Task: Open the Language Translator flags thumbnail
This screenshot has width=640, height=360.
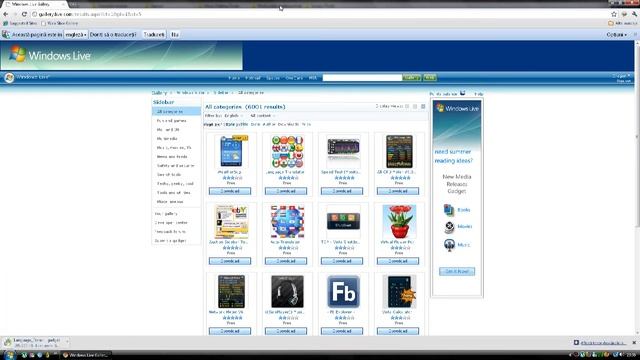Action: click(287, 151)
